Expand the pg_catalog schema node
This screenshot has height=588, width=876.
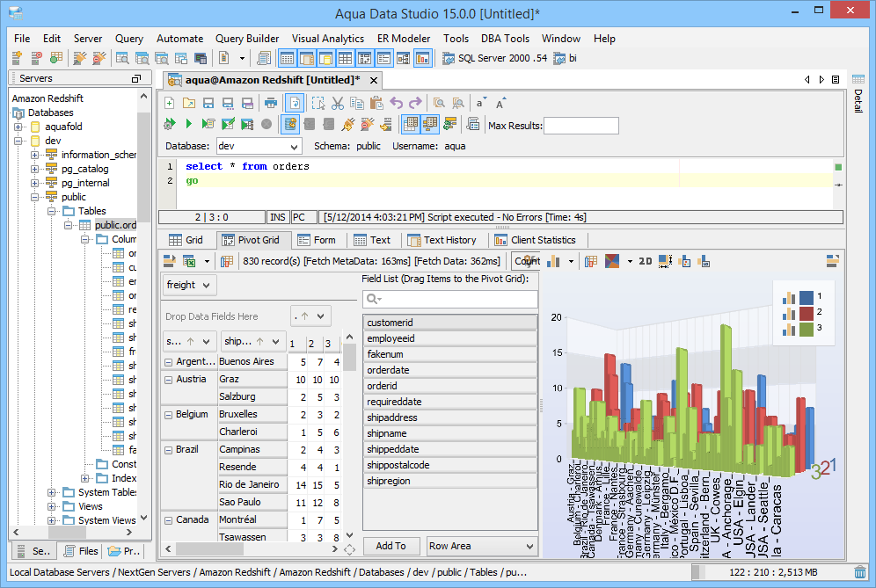click(x=34, y=169)
